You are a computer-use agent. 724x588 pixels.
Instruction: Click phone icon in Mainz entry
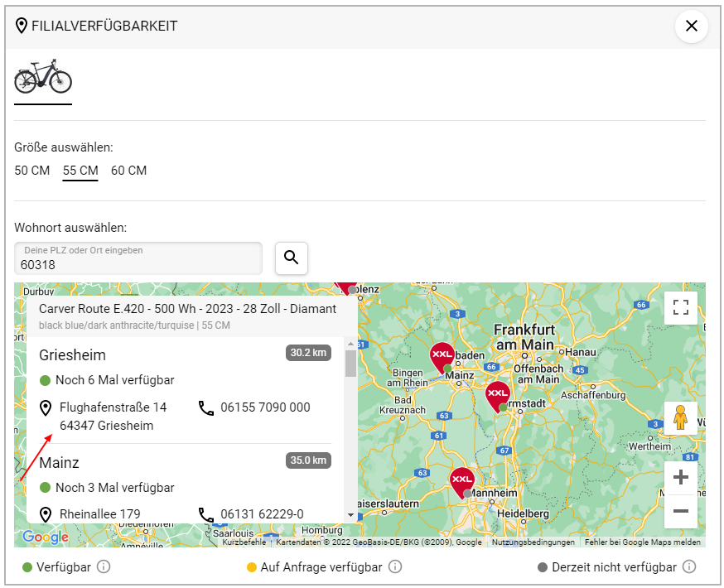pyautogui.click(x=206, y=514)
